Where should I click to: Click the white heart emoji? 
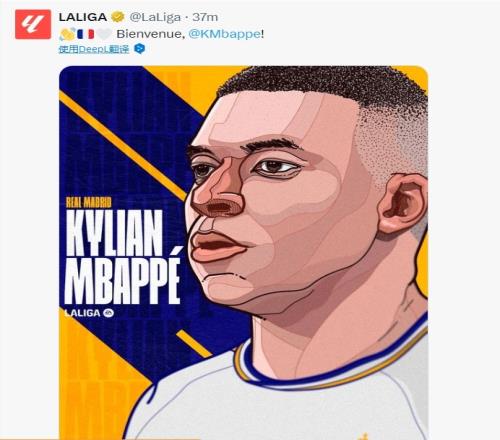coord(104,34)
